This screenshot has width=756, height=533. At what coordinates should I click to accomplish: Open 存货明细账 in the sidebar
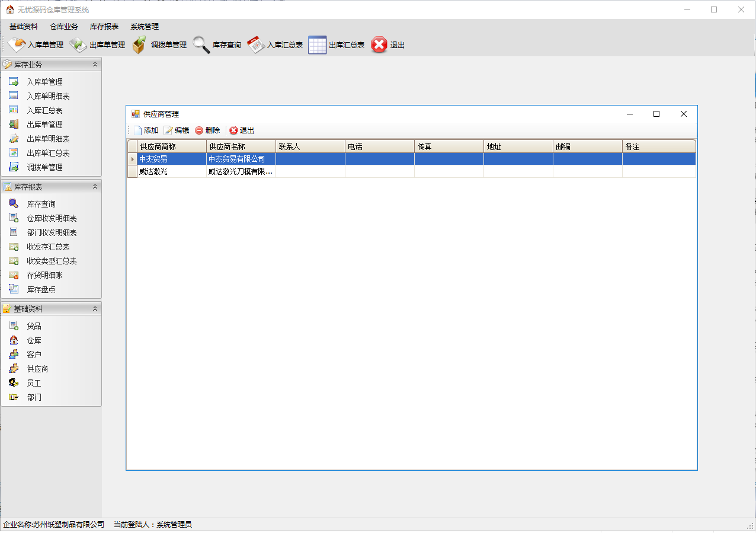click(x=44, y=275)
